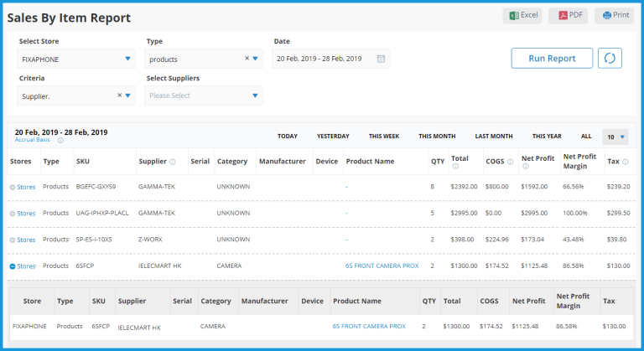This screenshot has width=644, height=351.
Task: Clear the Supplier criteria selection
Action: [120, 95]
